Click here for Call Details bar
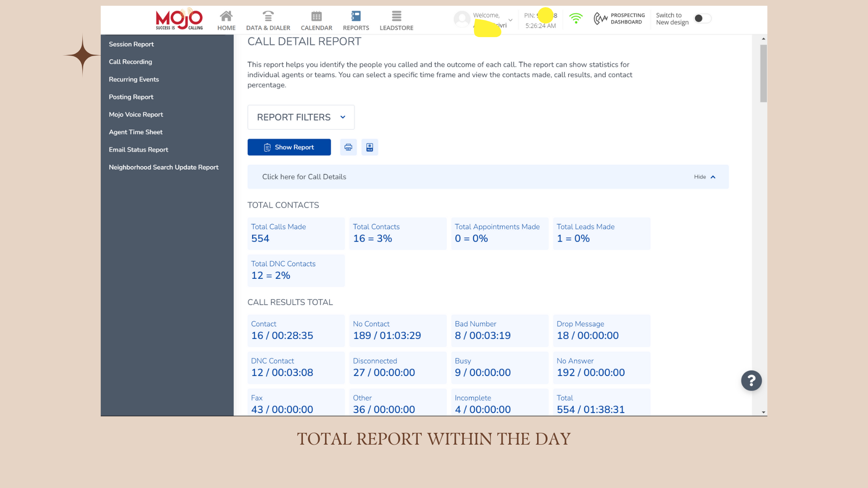The height and width of the screenshot is (488, 868). pyautogui.click(x=304, y=177)
